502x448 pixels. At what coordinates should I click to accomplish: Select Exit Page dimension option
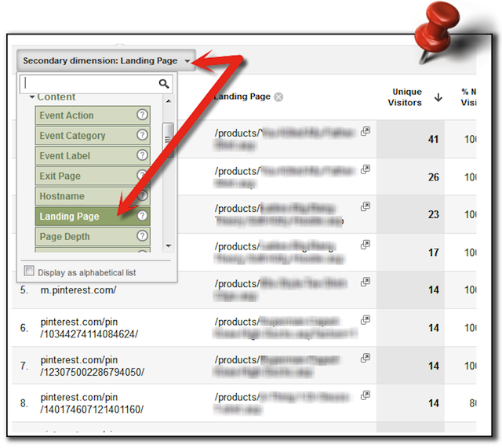coord(60,176)
